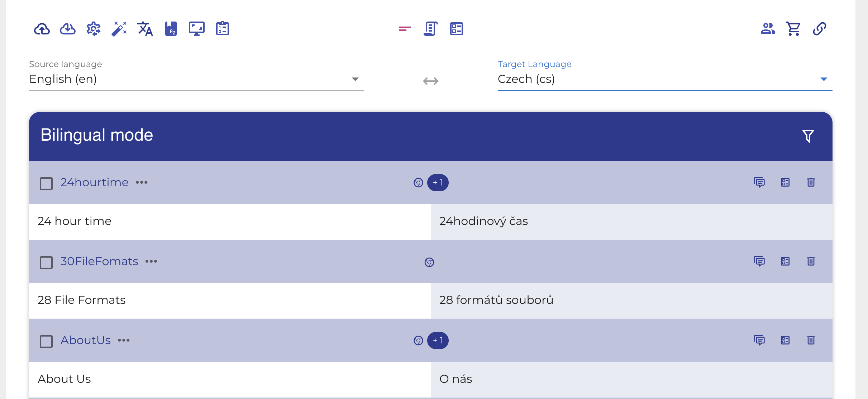Tick the 30FileFomats checkbox
868x399 pixels.
coord(46,262)
